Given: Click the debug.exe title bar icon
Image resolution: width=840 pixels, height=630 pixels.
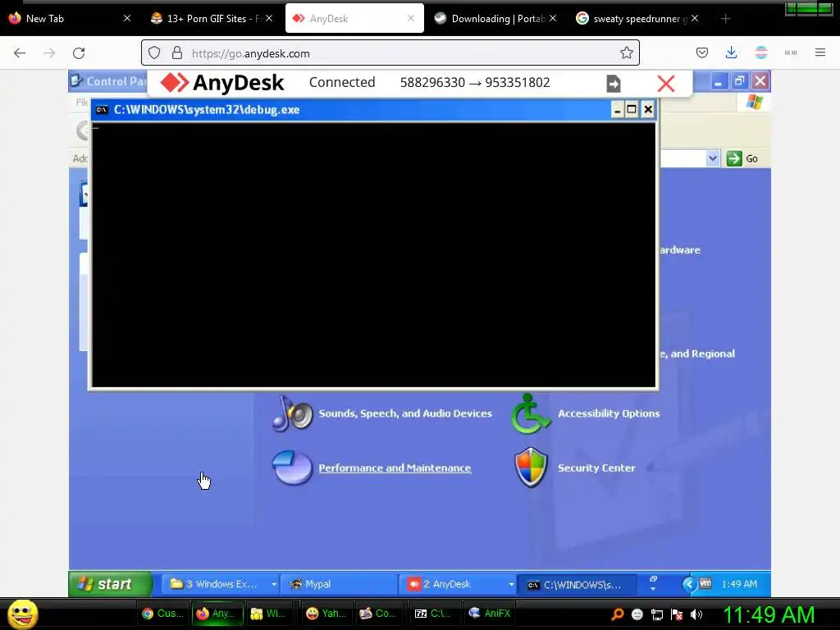Looking at the screenshot, I should click(102, 110).
